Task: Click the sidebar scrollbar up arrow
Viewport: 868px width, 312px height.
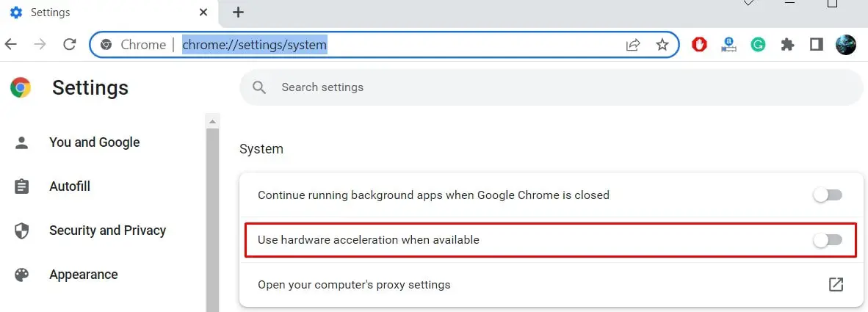Action: (212, 121)
